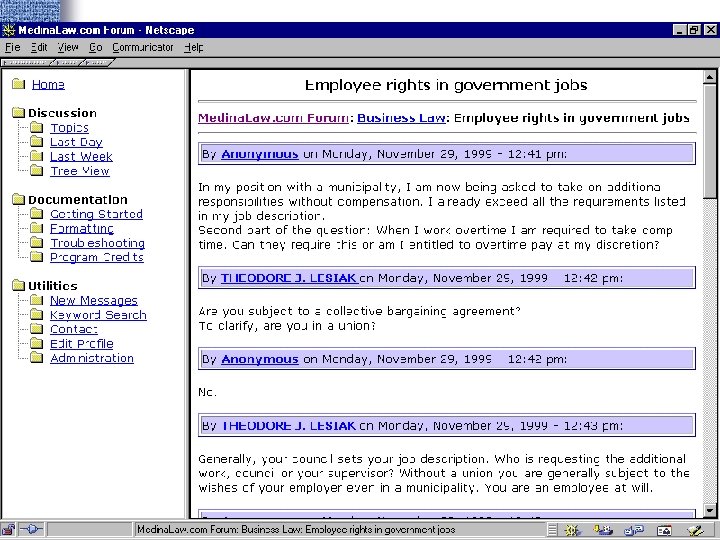Open the Go menu

coord(96,47)
